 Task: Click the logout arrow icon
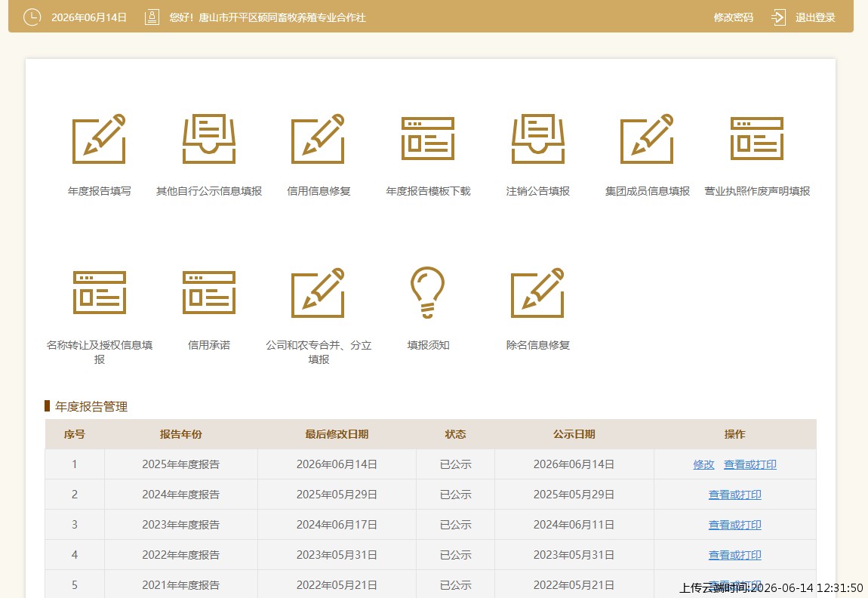(x=778, y=17)
